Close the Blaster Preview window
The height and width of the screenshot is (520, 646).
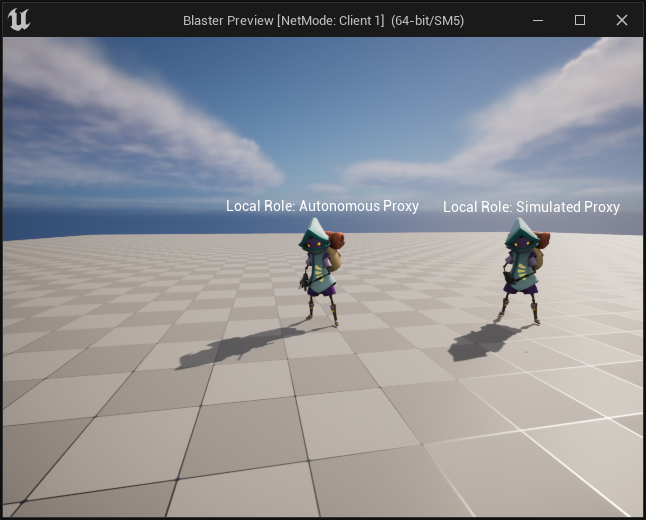622,20
